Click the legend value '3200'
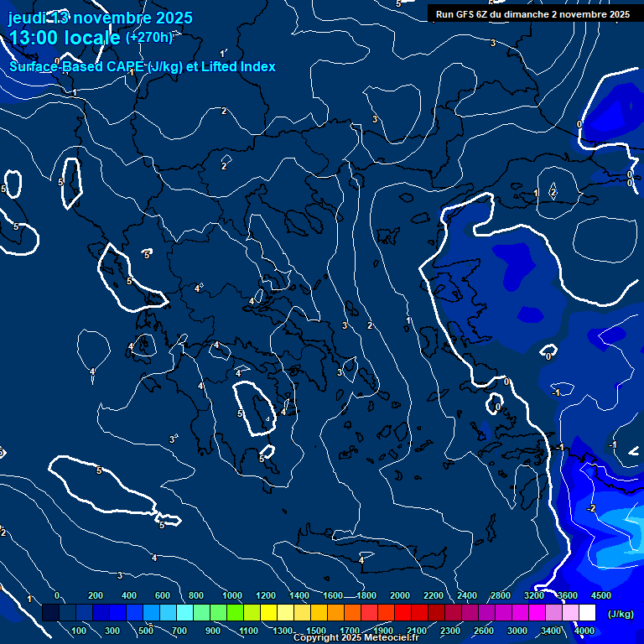The width and height of the screenshot is (644, 644). point(534,595)
